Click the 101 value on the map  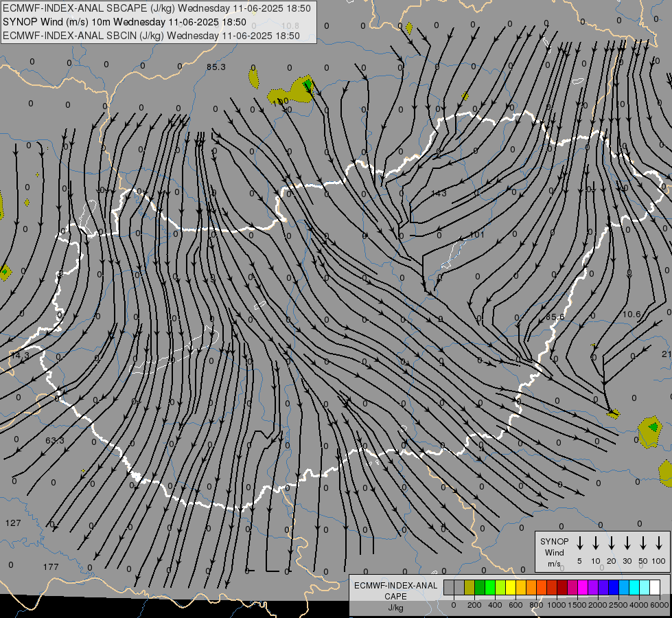click(477, 235)
